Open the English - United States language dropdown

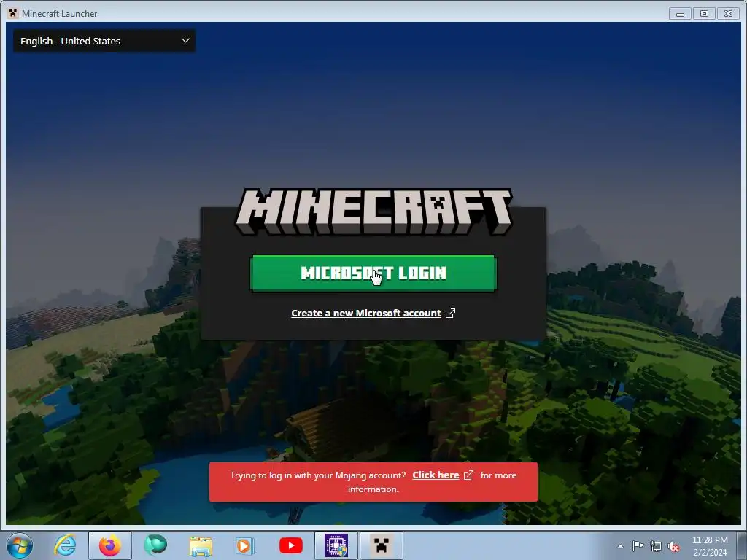coord(104,41)
